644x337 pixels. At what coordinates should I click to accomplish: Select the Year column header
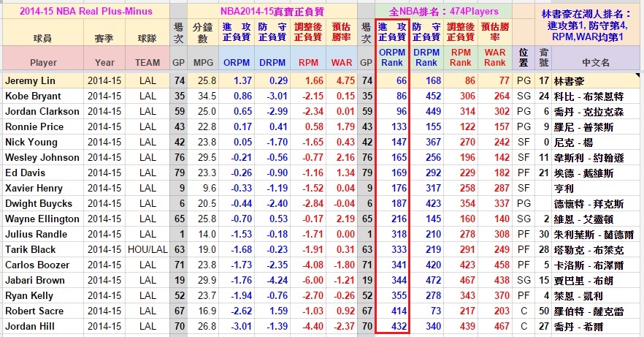click(105, 63)
